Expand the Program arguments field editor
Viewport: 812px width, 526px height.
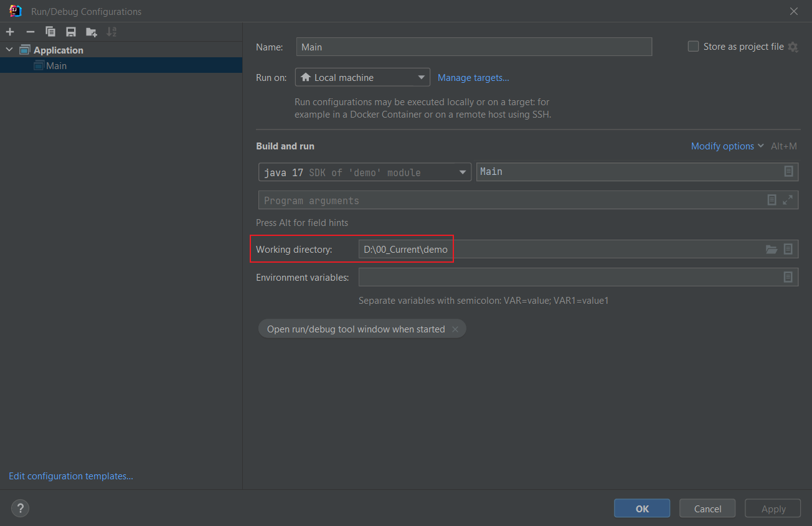(x=787, y=200)
